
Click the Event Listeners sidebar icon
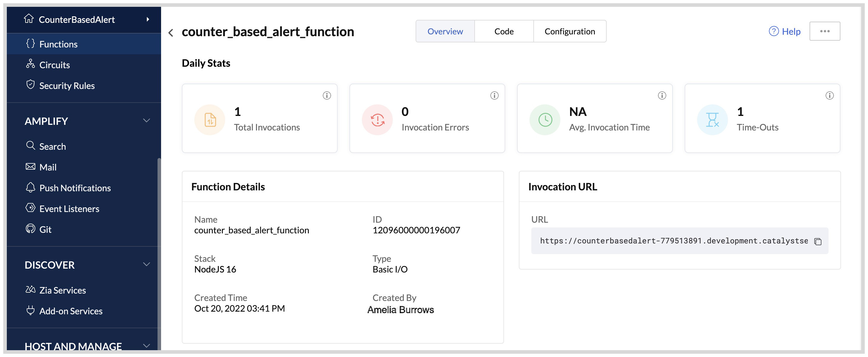tap(31, 208)
